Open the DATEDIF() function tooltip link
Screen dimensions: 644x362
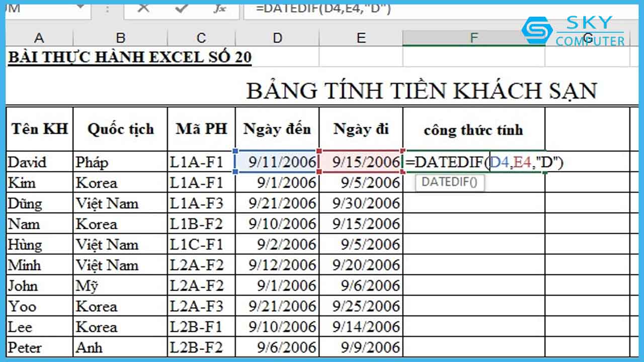pyautogui.click(x=449, y=182)
